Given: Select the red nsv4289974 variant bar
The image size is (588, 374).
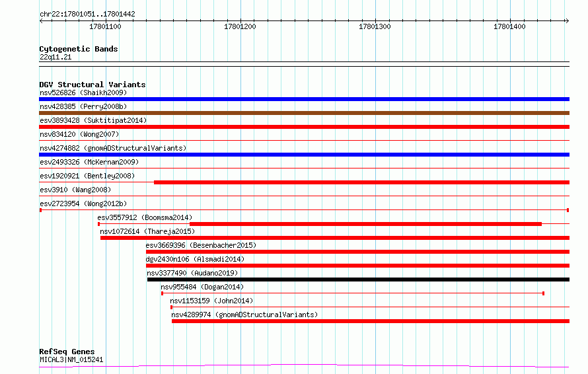Looking at the screenshot, I should [371, 321].
